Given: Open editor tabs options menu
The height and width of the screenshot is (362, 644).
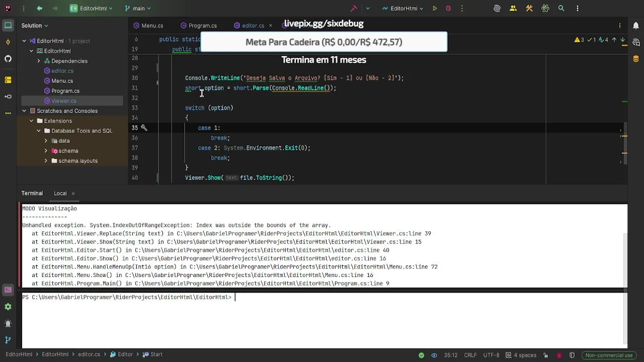Looking at the screenshot, I should click(x=620, y=26).
